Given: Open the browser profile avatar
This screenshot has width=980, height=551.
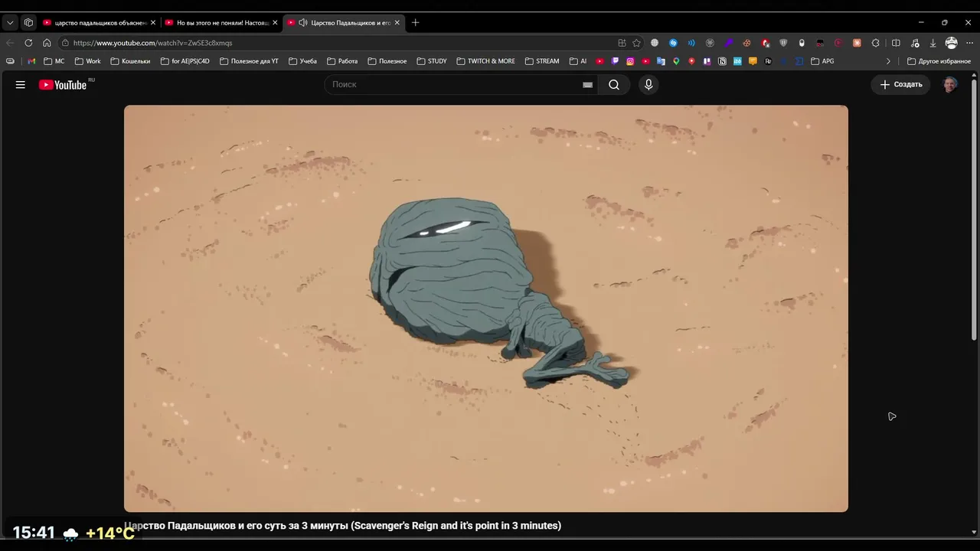Looking at the screenshot, I should pos(952,43).
